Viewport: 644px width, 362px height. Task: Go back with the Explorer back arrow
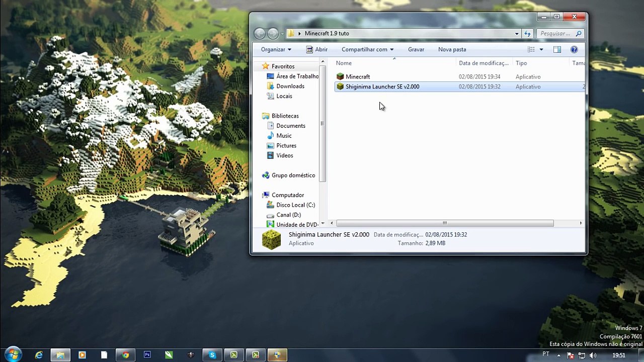pos(260,34)
